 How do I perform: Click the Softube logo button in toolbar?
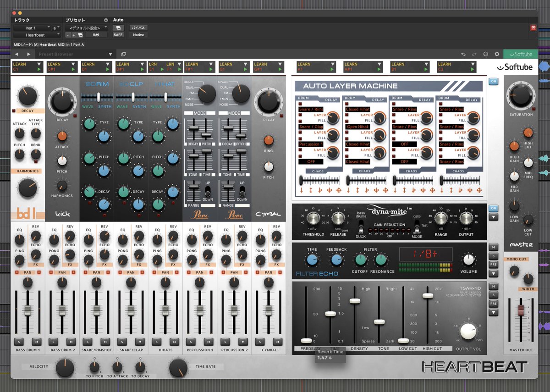(521, 54)
